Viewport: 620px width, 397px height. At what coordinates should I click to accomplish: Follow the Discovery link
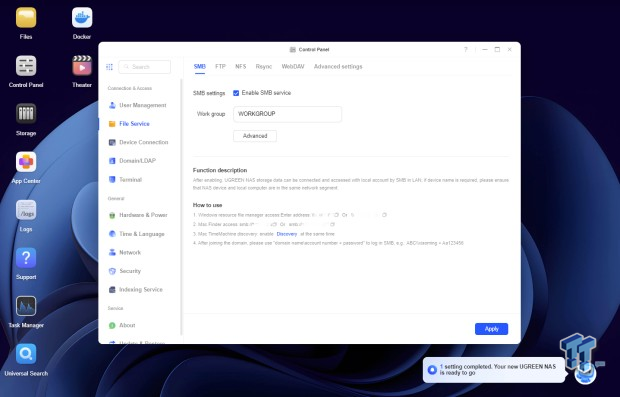pos(287,234)
